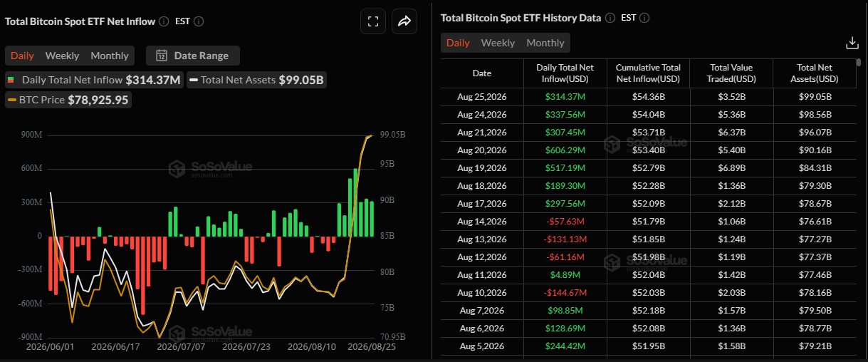The image size is (868, 362).
Task: Select the Aug 7,2026 date cell
Action: [482, 310]
